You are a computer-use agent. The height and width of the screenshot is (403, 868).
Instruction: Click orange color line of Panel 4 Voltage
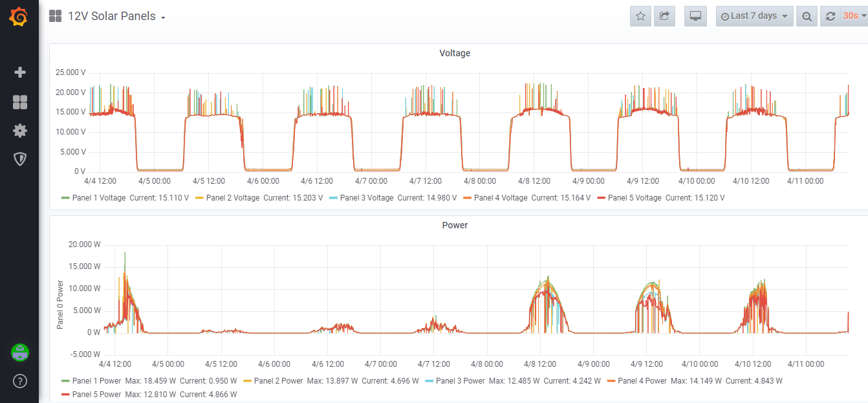pyautogui.click(x=467, y=198)
